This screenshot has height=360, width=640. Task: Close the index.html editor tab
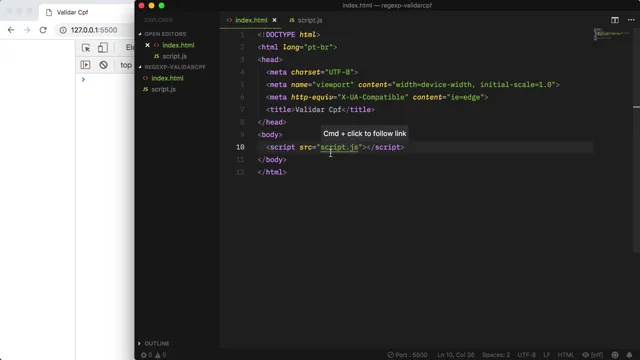[274, 20]
